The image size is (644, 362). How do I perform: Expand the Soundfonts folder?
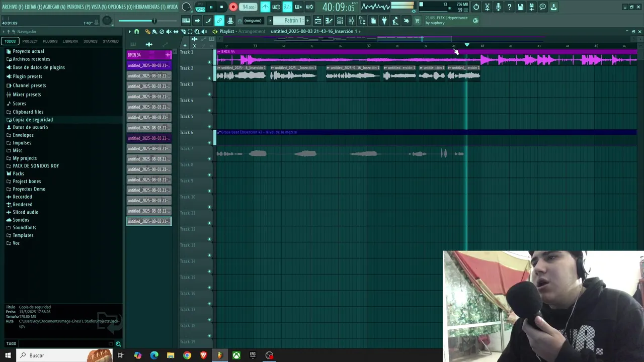click(24, 228)
